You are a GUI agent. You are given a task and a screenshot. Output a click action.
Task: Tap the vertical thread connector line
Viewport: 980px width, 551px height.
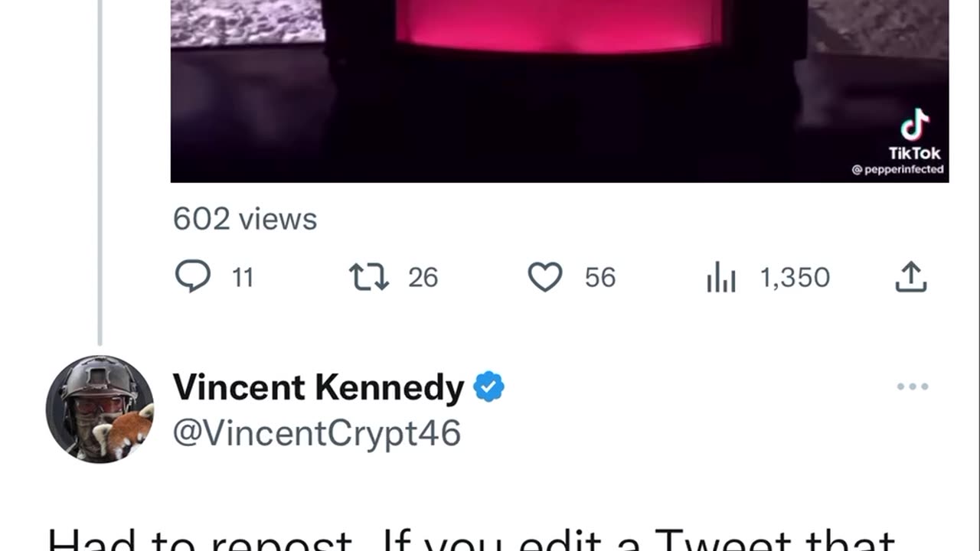100,172
